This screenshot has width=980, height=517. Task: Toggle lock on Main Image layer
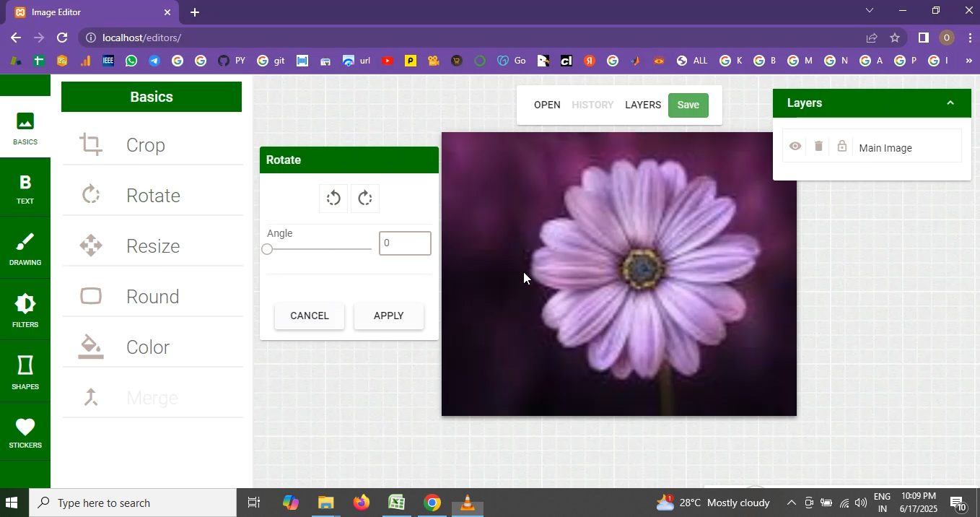[841, 147]
